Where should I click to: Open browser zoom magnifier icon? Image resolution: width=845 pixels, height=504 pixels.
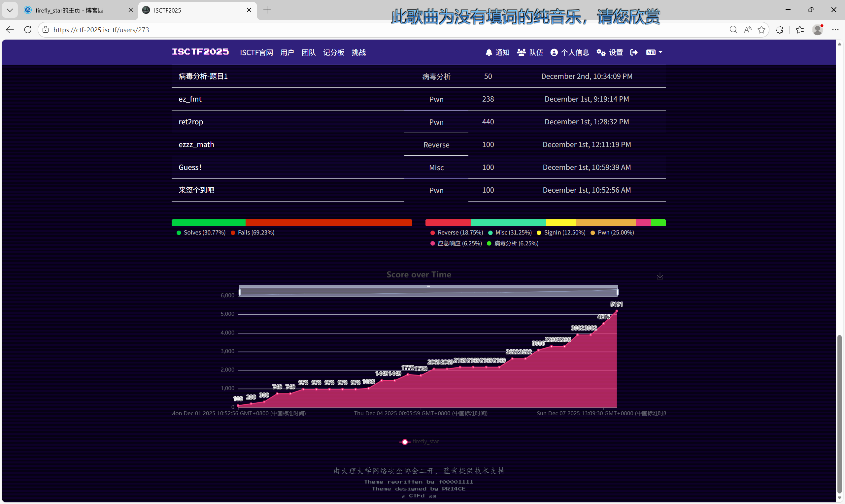(x=733, y=30)
